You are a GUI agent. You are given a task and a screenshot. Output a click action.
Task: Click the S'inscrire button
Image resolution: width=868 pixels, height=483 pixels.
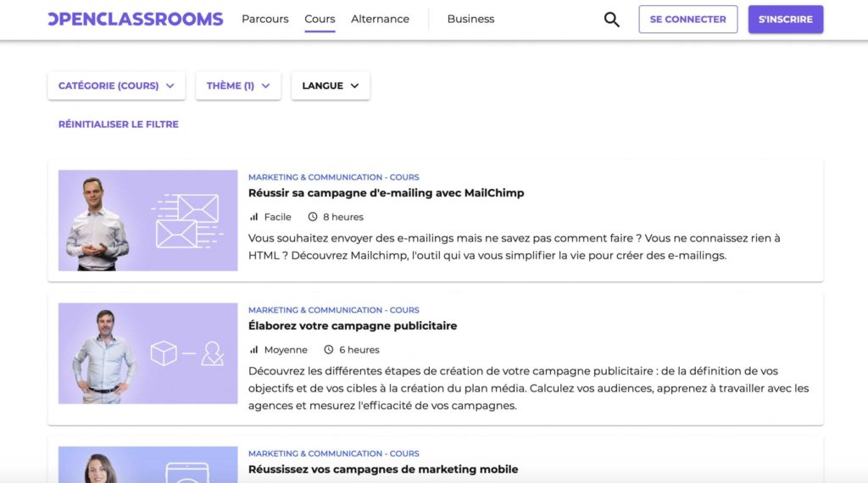click(785, 19)
